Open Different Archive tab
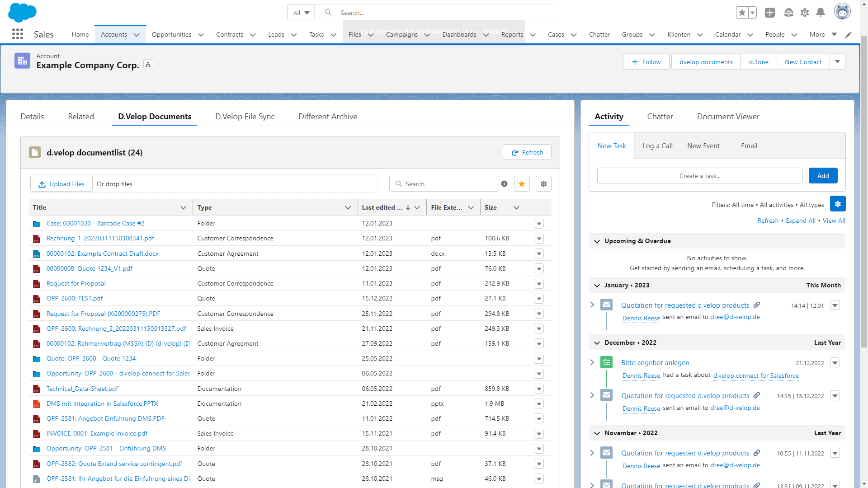This screenshot has height=488, width=868. pos(328,117)
